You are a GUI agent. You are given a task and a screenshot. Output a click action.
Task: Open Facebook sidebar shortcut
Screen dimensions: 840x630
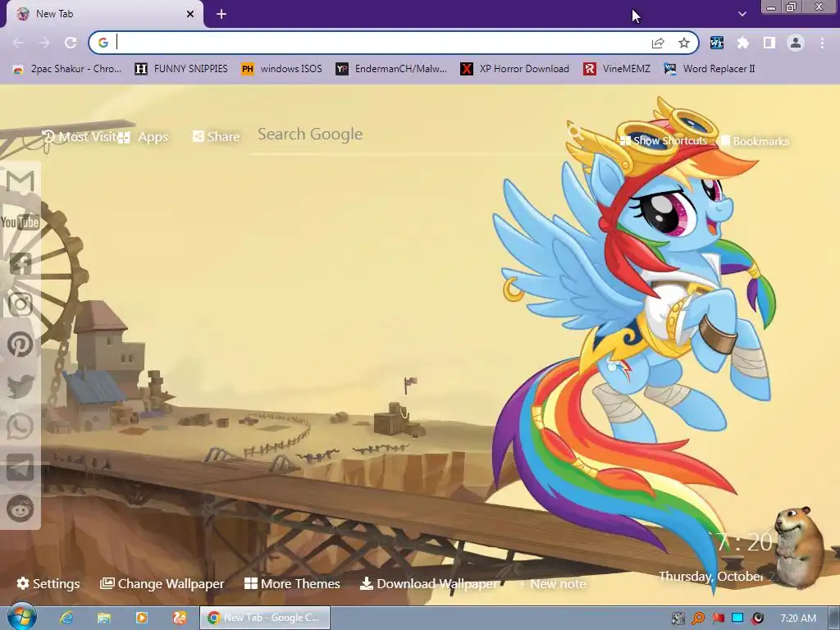[21, 263]
